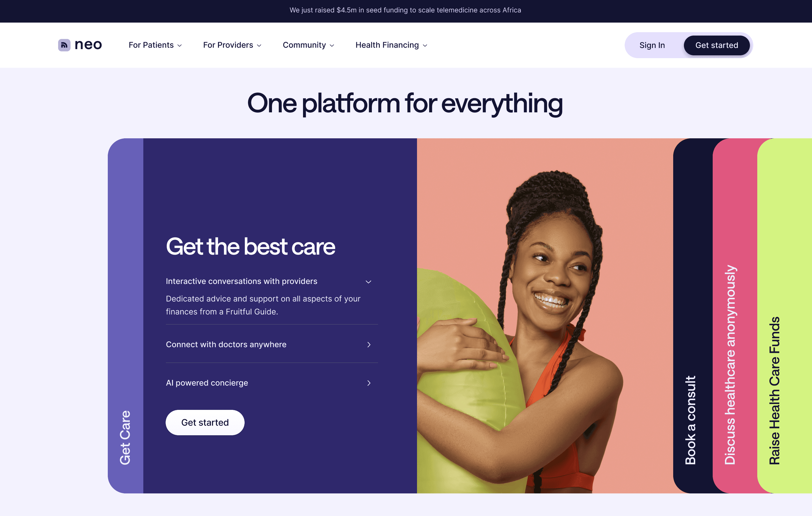
Task: Click the neo logo icon
Action: [64, 45]
